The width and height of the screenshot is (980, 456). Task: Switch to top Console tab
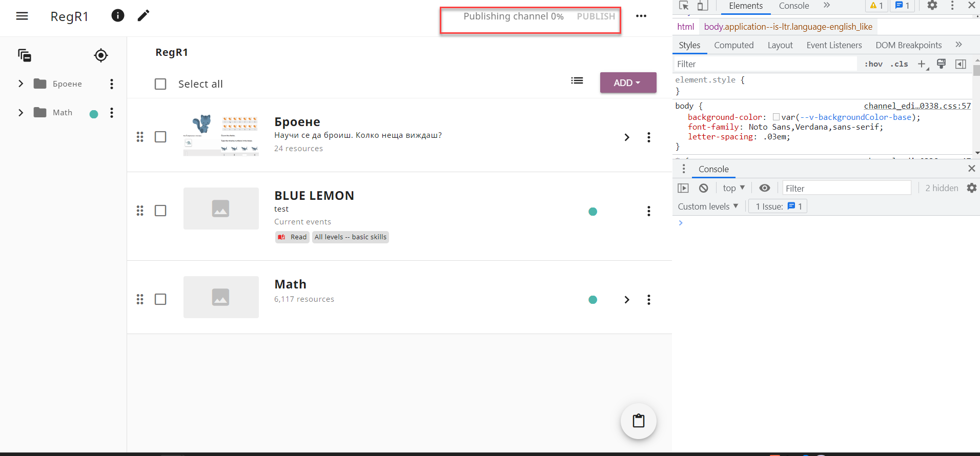click(x=794, y=6)
